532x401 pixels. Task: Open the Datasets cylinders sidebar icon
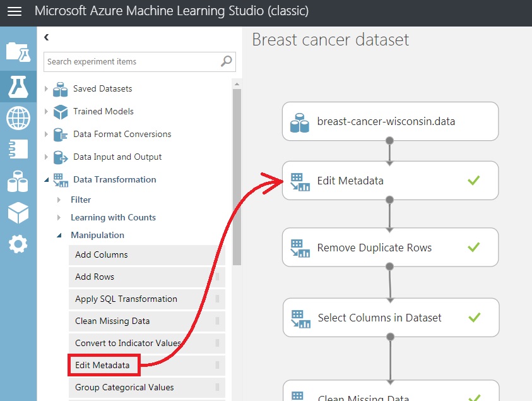tap(18, 181)
